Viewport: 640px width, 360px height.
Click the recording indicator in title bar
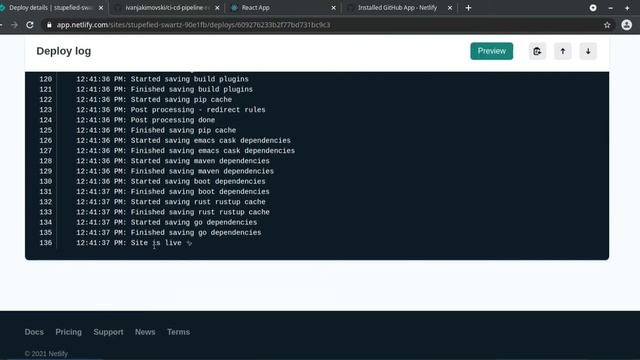point(593,8)
